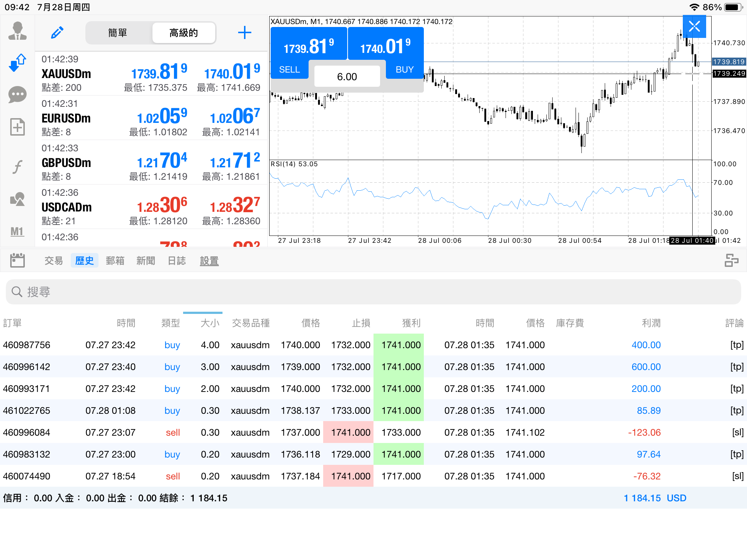The image size is (747, 560).
Task: Open the 新聞 tab
Action: pyautogui.click(x=146, y=261)
